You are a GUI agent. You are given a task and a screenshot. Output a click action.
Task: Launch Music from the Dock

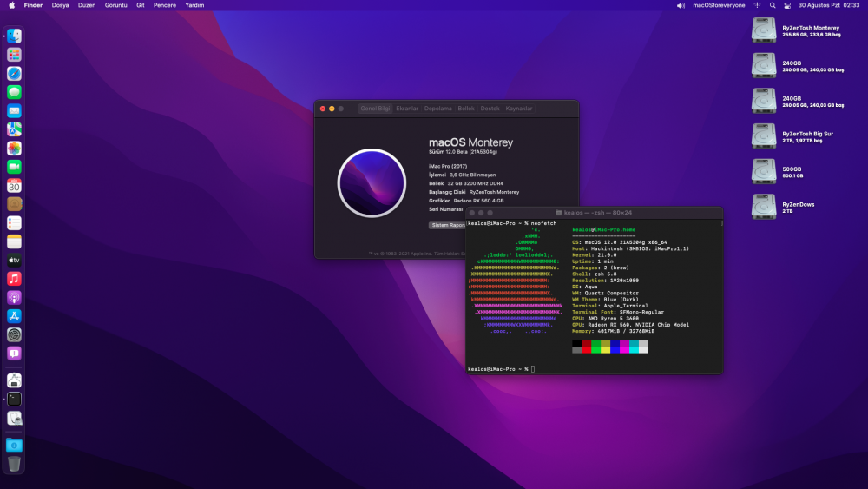[15, 279]
